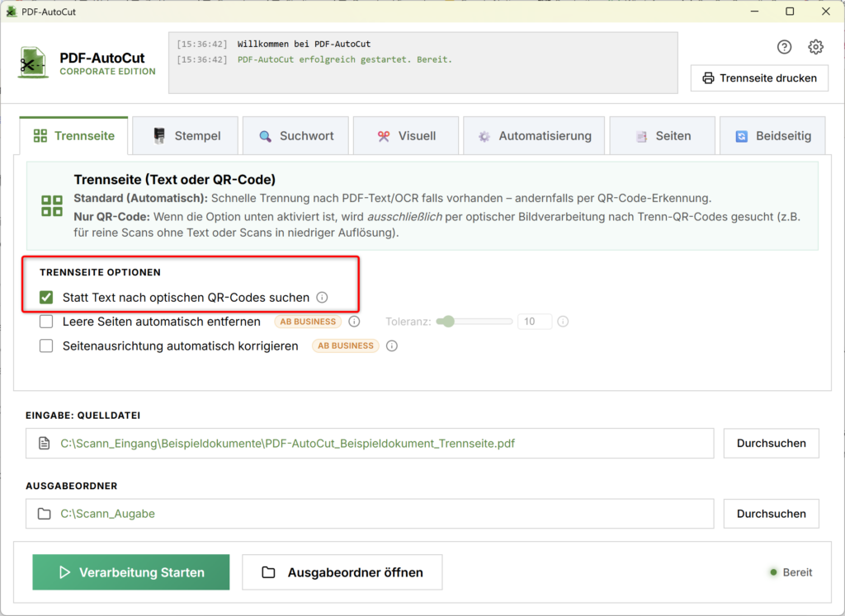
Task: Click 'CORPORATE EDITION' label
Action: pyautogui.click(x=108, y=72)
